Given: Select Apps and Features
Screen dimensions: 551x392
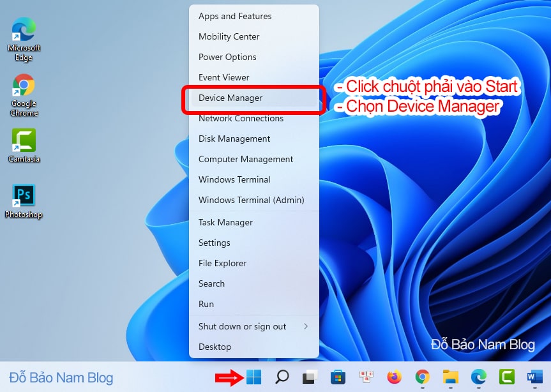Looking at the screenshot, I should pos(253,16).
